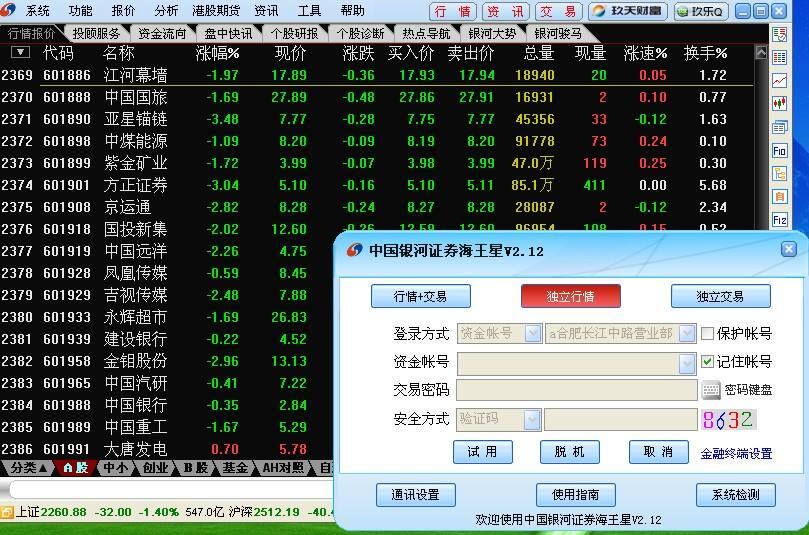Image resolution: width=809 pixels, height=535 pixels.
Task: Select 独立行情 login mode
Action: [x=571, y=296]
